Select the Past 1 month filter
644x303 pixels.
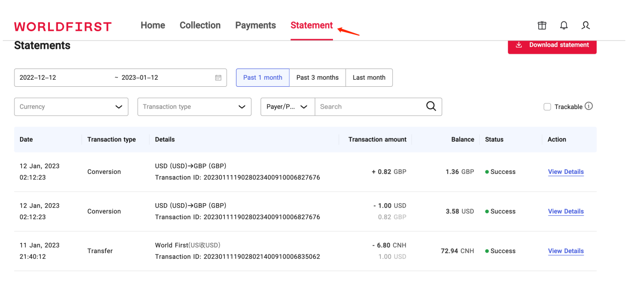[x=263, y=78]
